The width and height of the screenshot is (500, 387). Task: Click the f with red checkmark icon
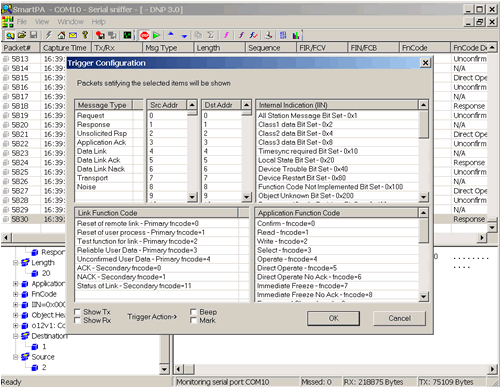(254, 35)
